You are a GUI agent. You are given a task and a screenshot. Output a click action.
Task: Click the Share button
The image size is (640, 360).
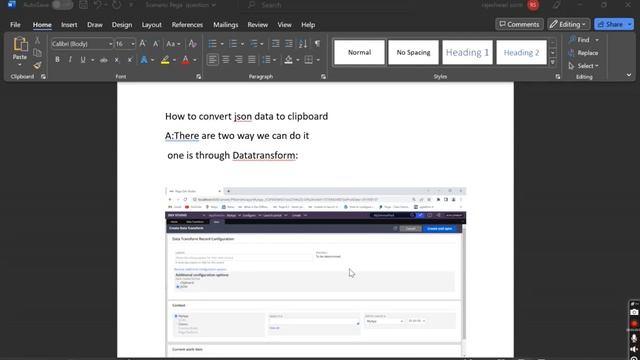click(x=610, y=24)
